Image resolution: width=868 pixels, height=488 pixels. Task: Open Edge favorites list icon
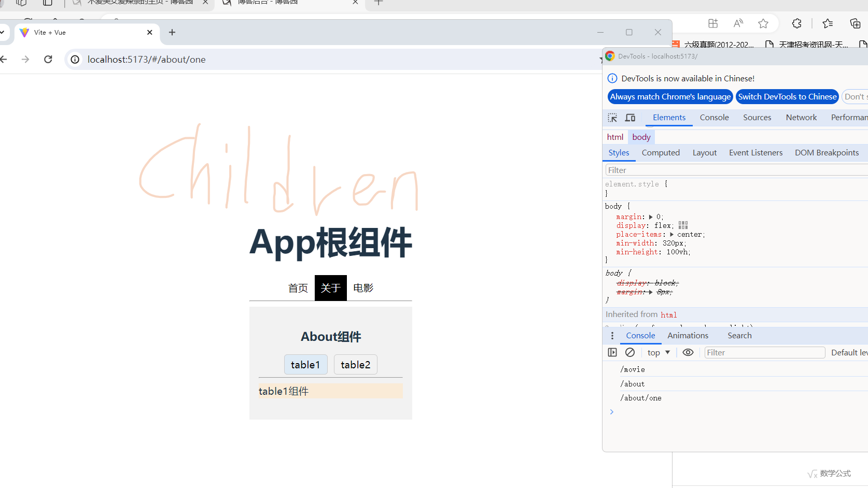point(828,23)
